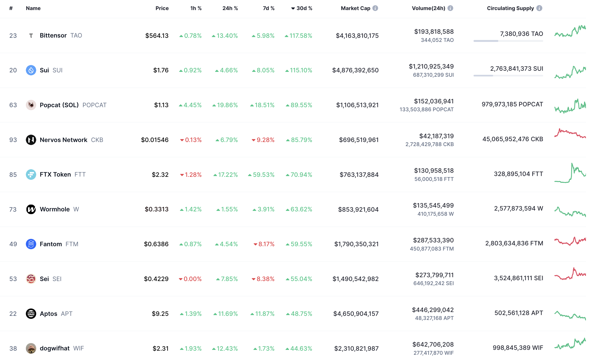The width and height of the screenshot is (596, 364).
Task: Open the Sei SEI coin link
Action: pyautogui.click(x=44, y=279)
